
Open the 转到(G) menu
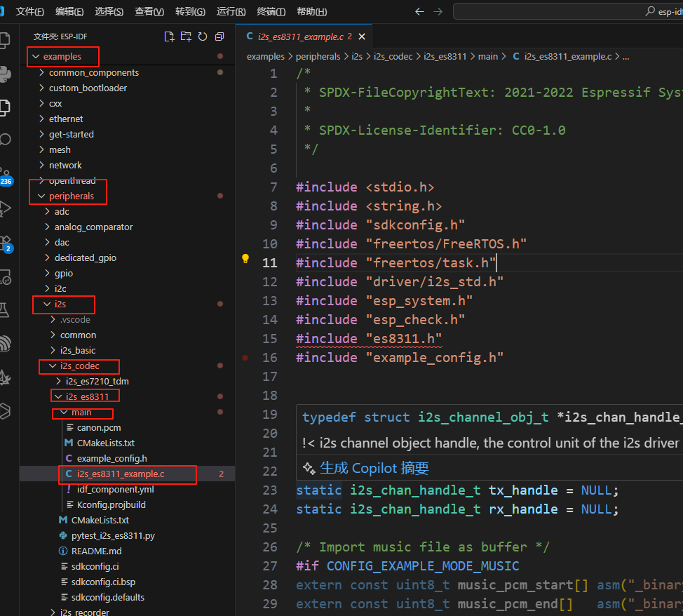pos(190,12)
